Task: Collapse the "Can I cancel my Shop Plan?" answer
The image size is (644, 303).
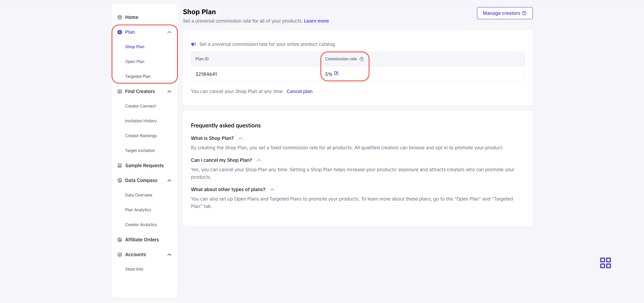Action: click(x=259, y=160)
